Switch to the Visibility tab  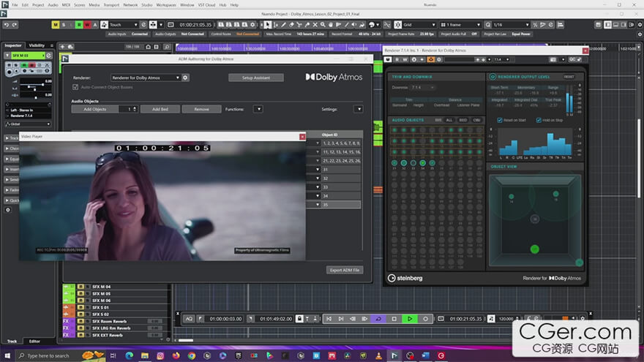click(x=37, y=45)
